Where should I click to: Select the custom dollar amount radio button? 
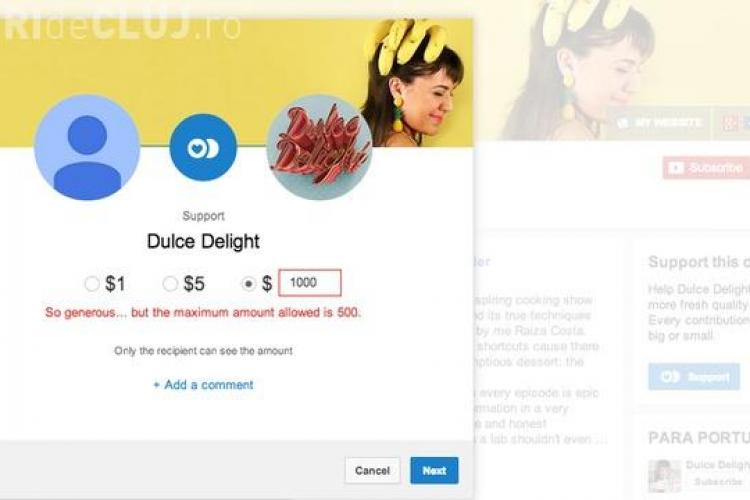[248, 284]
